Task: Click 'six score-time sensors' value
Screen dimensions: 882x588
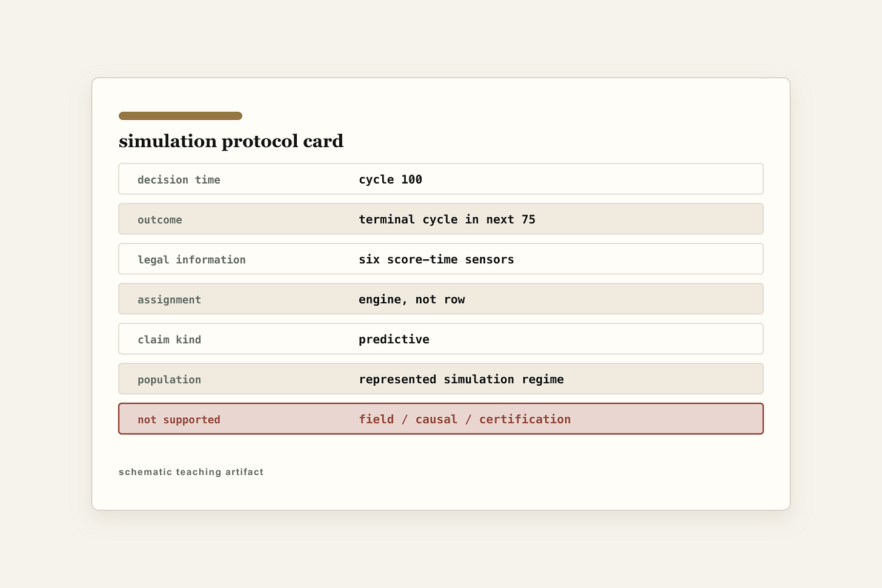Action: (x=436, y=259)
